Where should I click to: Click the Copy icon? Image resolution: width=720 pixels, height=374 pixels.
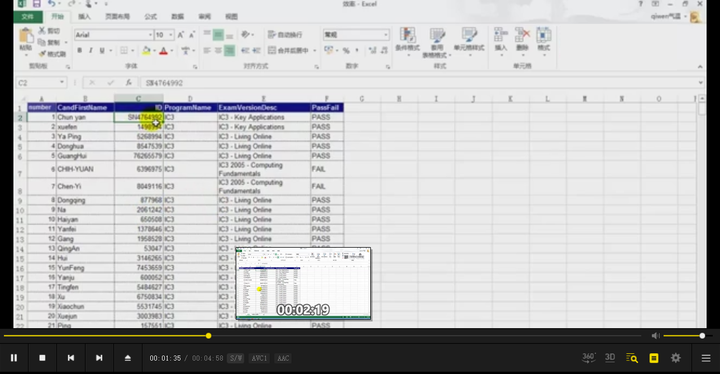pyautogui.click(x=42, y=42)
